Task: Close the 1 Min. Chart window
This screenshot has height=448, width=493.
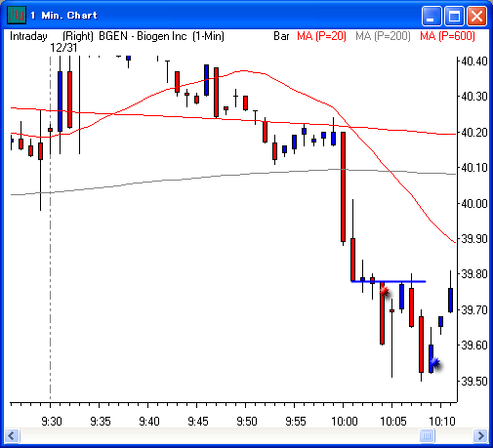Action: (x=477, y=16)
